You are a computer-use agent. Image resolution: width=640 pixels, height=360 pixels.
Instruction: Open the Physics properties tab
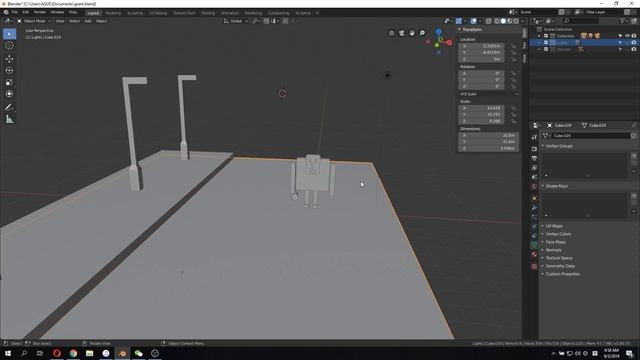pyautogui.click(x=534, y=227)
